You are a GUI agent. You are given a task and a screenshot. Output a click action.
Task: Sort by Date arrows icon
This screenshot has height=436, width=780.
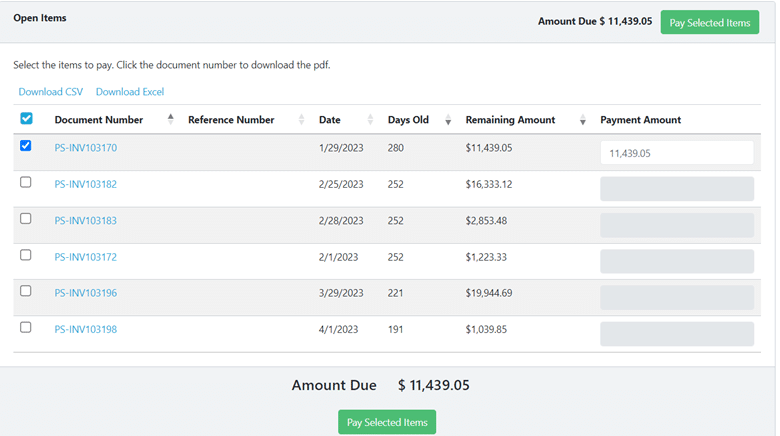[370, 119]
